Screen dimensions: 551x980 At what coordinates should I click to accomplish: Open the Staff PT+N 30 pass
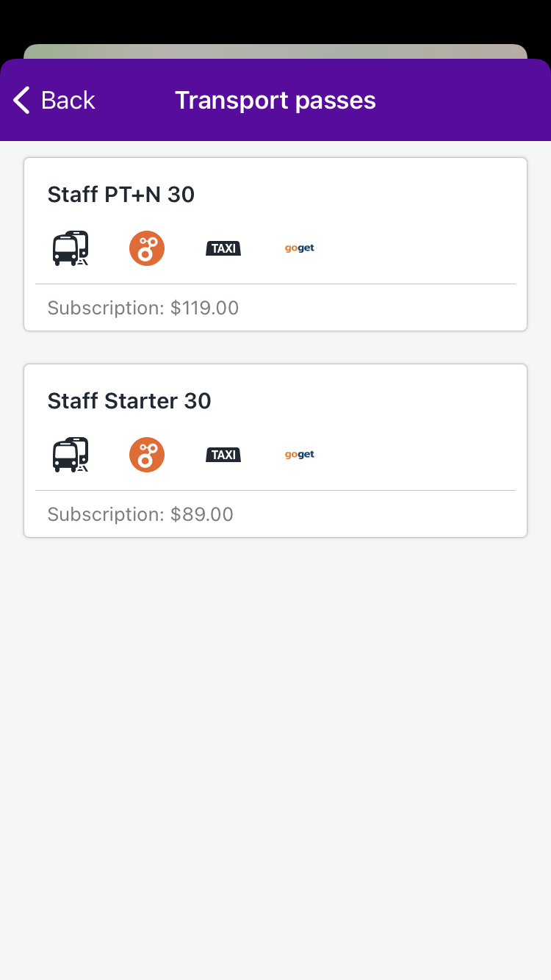coord(121,195)
